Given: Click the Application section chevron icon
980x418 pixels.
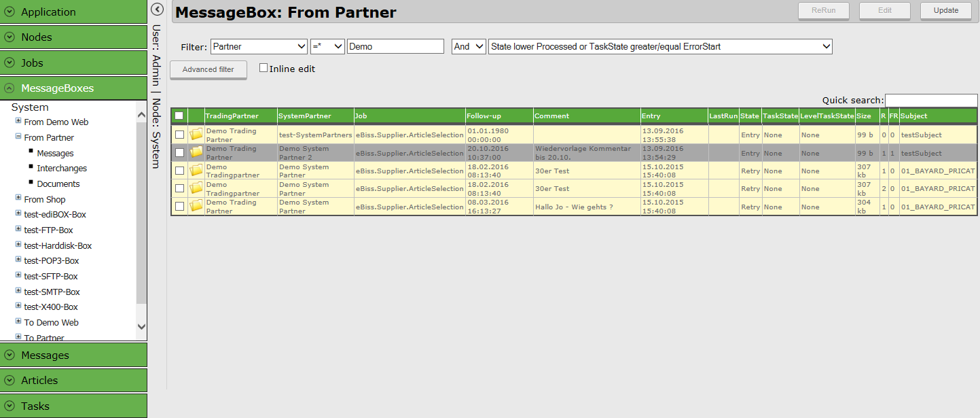Looking at the screenshot, I should point(10,12).
